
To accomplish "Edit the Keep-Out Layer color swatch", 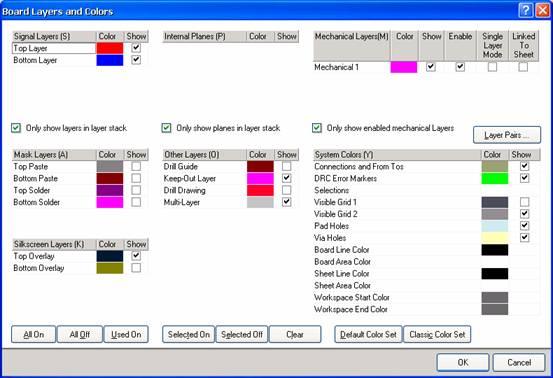I will [260, 178].
